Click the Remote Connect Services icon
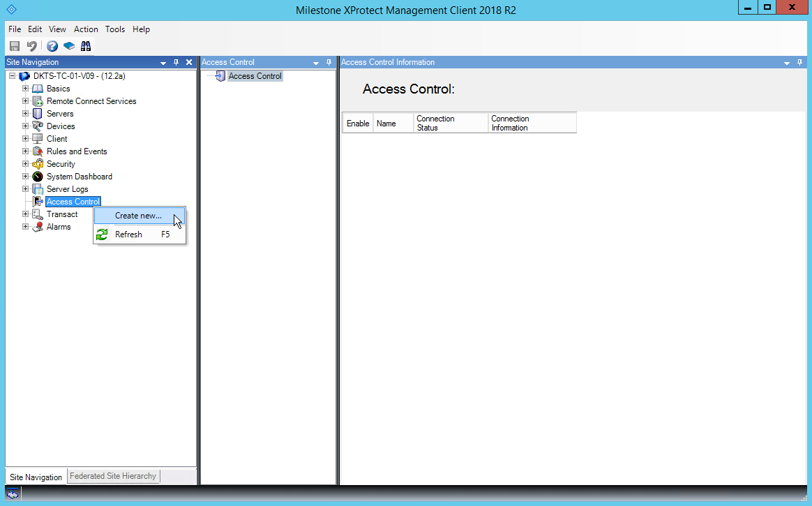The height and width of the screenshot is (506, 812). point(37,101)
